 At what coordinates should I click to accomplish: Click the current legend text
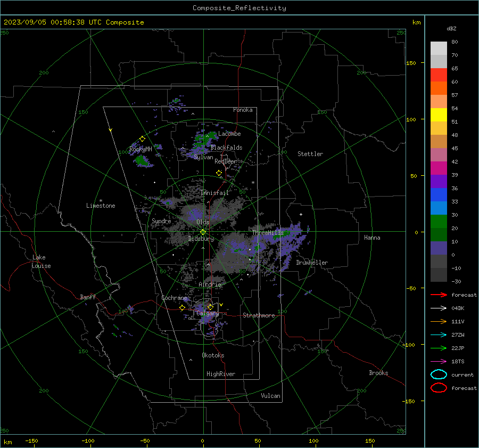(x=462, y=375)
